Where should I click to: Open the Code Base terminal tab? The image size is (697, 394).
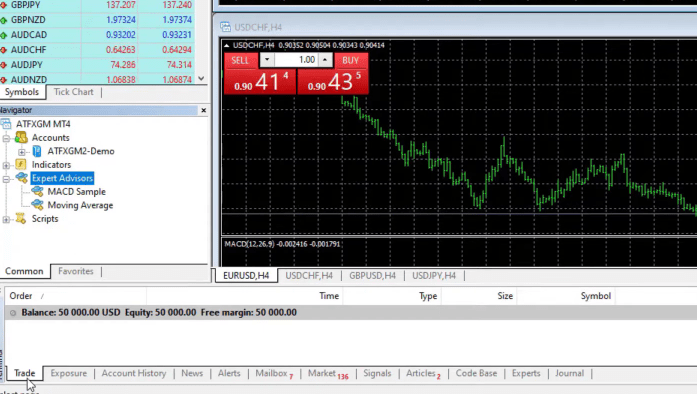[477, 374]
